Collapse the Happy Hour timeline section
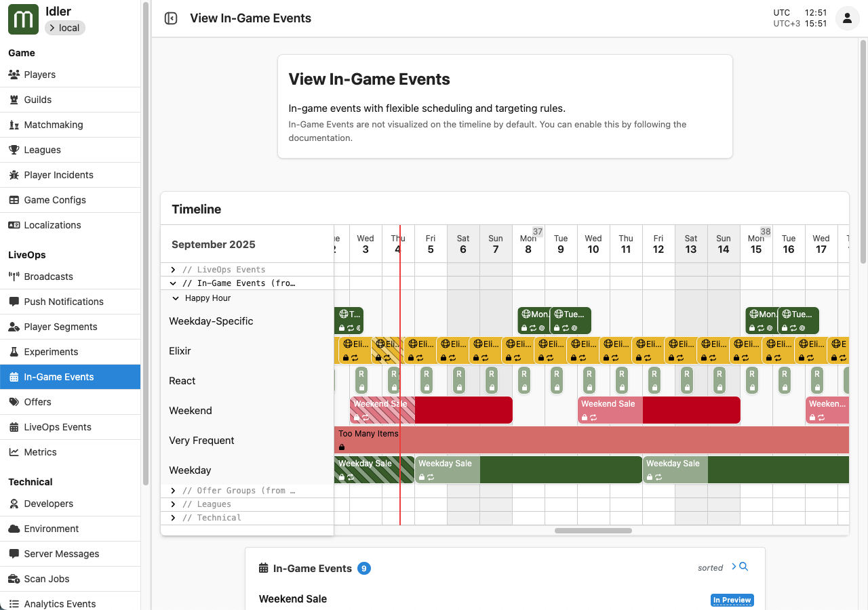This screenshot has width=868, height=610. [176, 298]
